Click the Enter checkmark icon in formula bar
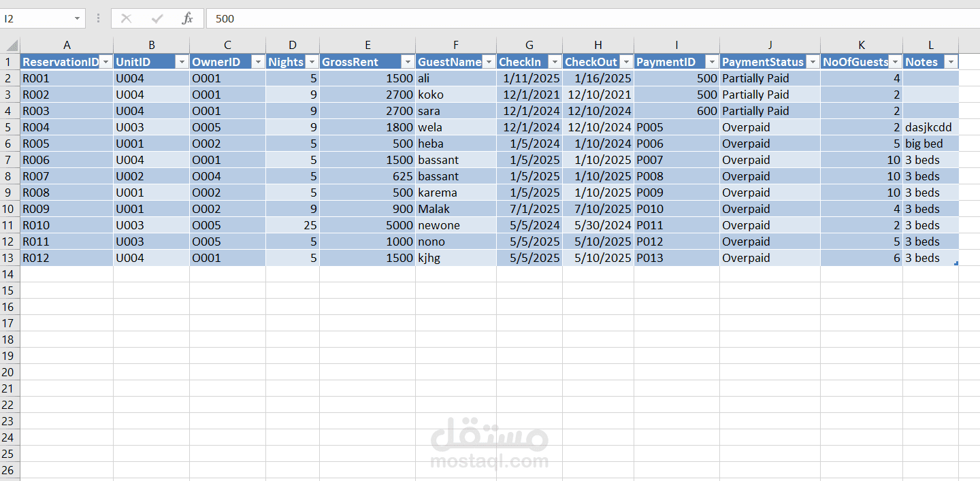This screenshot has width=980, height=481. tap(157, 18)
